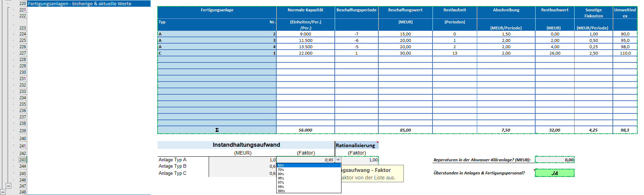Select the Beschaffungswert total 85,00
Screen dimensions: 644x195
click(x=406, y=130)
